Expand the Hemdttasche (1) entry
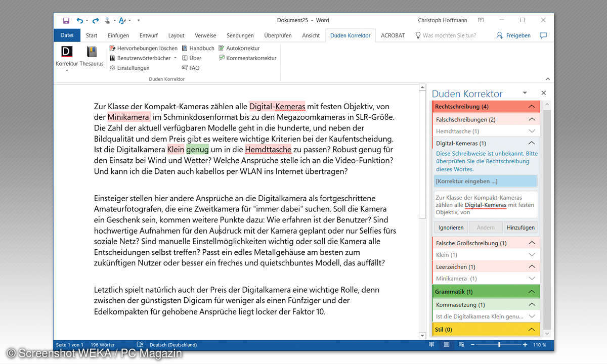 (x=531, y=131)
